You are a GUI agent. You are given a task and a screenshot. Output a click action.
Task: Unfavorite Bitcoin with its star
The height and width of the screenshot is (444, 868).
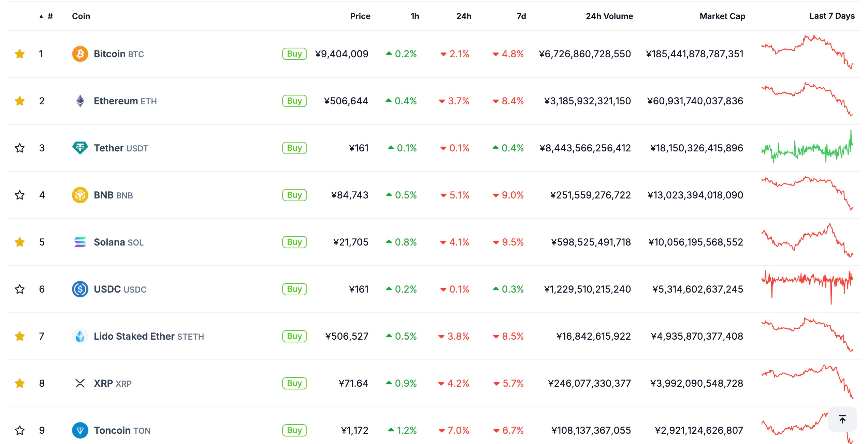(20, 54)
